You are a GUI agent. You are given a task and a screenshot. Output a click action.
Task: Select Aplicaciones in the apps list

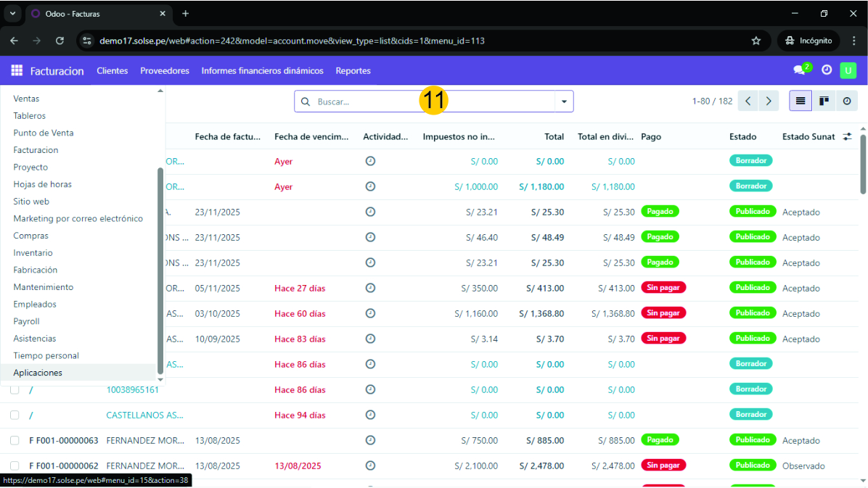click(x=38, y=373)
